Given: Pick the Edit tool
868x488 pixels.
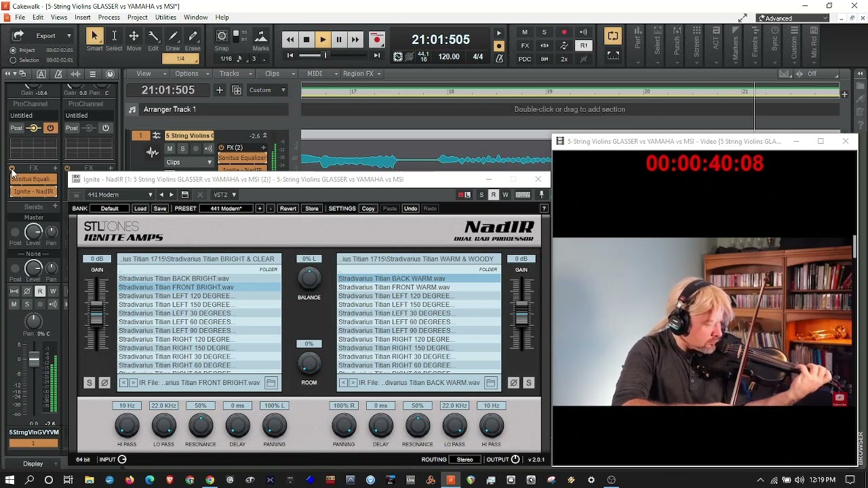Looking at the screenshot, I should pyautogui.click(x=153, y=36).
